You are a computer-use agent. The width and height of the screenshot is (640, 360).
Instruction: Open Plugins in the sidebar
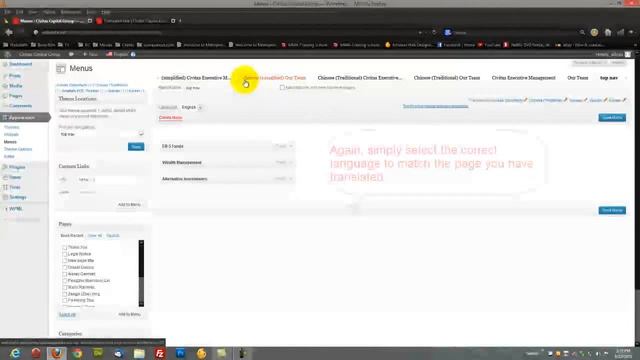(17, 167)
